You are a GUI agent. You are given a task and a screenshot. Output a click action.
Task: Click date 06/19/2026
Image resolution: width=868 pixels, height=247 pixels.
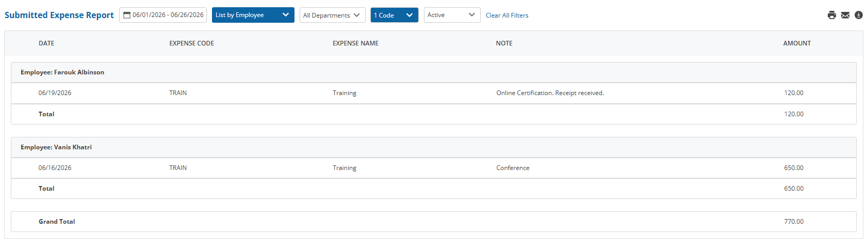(55, 93)
